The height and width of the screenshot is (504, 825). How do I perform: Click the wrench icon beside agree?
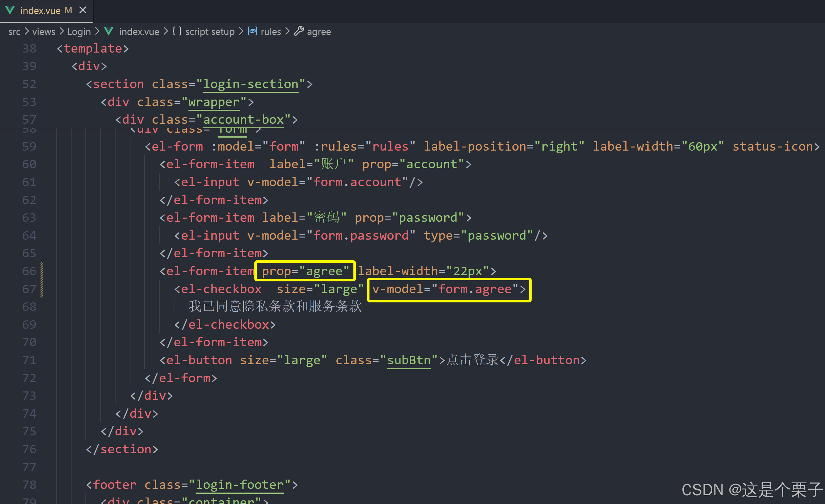299,32
